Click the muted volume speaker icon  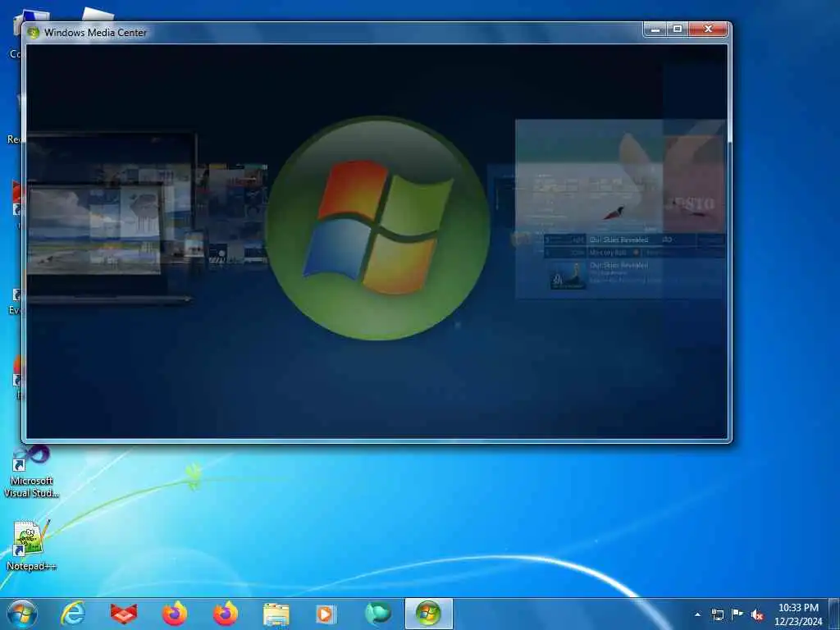point(757,615)
